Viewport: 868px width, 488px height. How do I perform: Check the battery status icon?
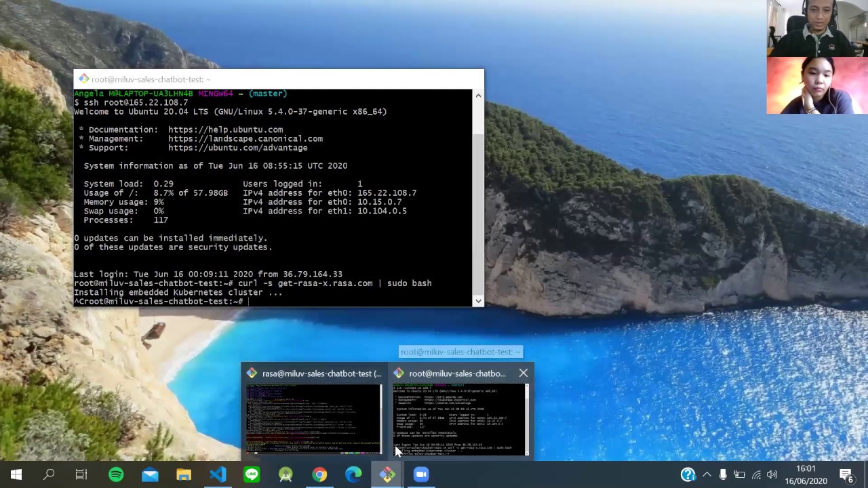tap(739, 474)
